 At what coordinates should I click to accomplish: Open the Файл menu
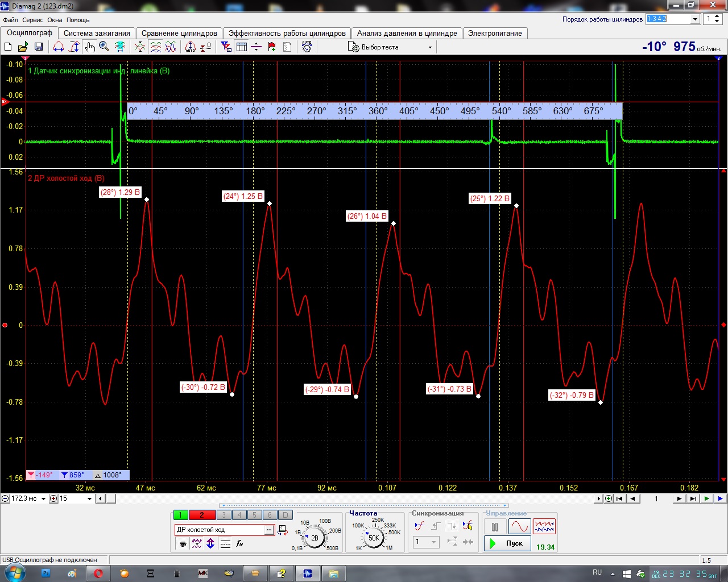click(10, 20)
